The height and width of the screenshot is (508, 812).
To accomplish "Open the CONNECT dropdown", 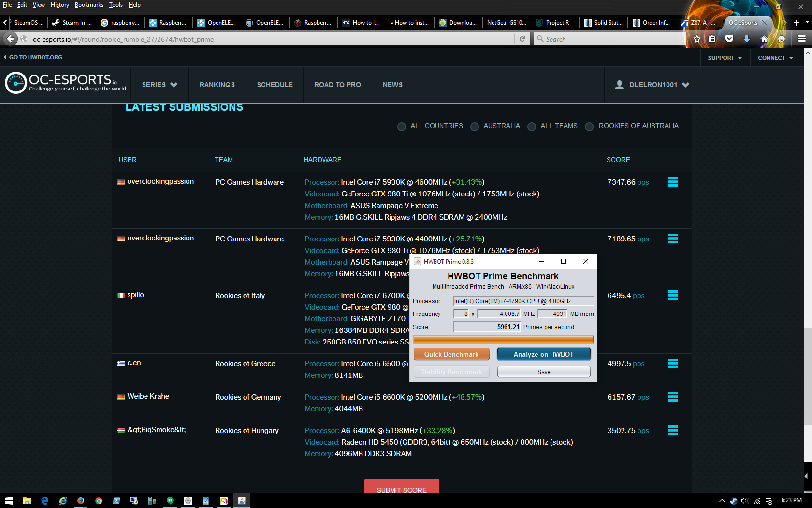I will (x=775, y=58).
